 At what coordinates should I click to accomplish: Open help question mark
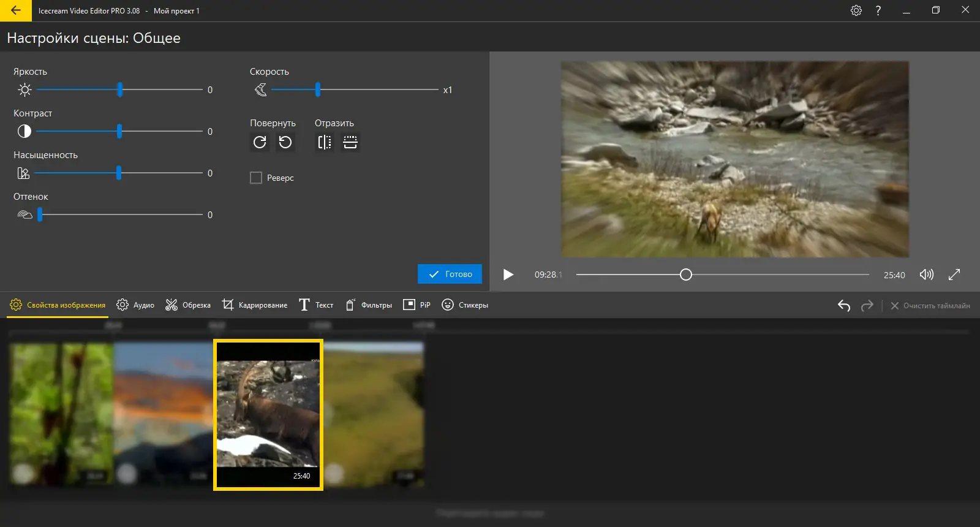point(878,10)
